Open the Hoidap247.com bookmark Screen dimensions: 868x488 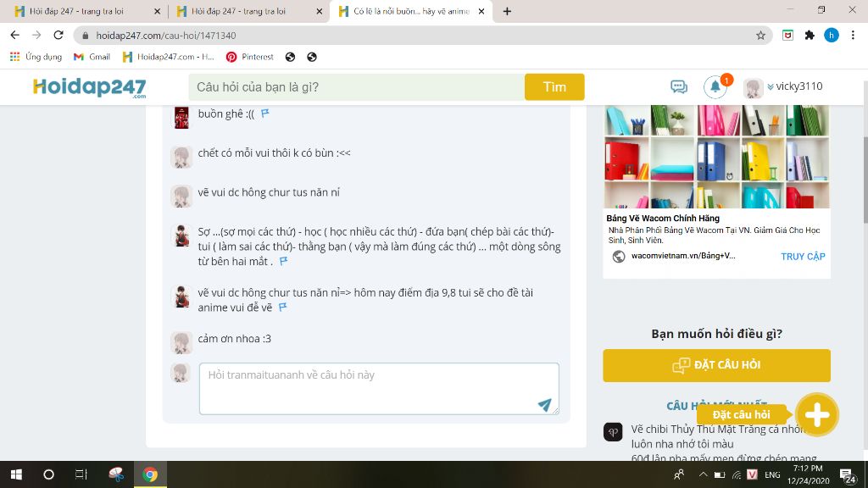(169, 57)
